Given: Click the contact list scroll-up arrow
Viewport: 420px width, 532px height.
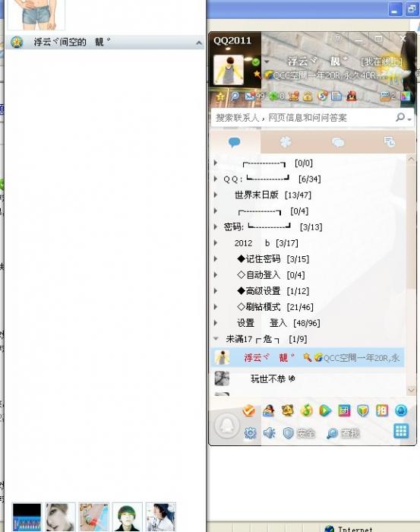Looking at the screenshot, I should 411,159.
